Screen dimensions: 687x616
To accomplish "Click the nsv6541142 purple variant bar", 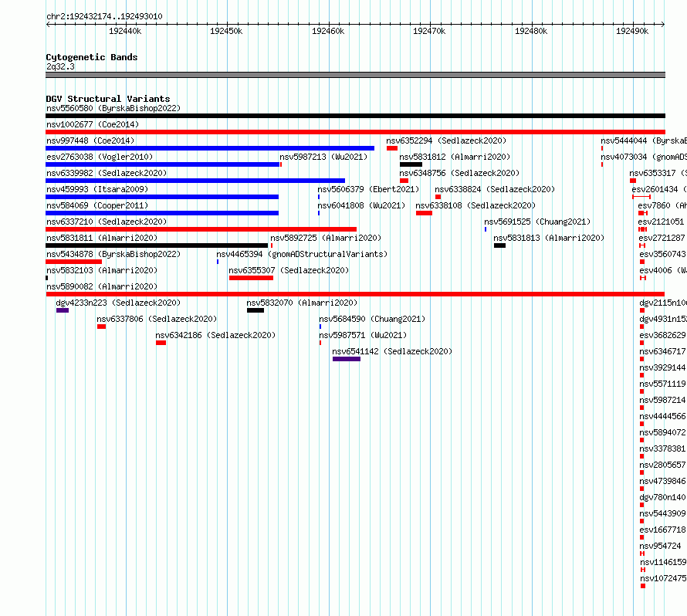I will pyautogui.click(x=347, y=359).
